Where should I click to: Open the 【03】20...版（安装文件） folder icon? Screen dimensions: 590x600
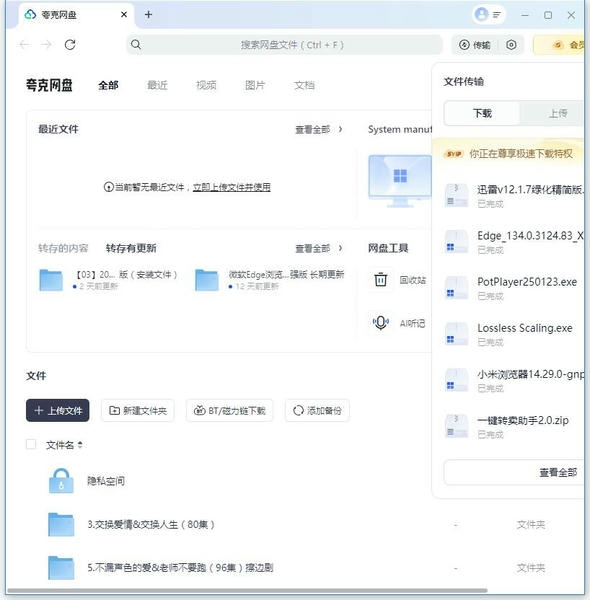[51, 280]
